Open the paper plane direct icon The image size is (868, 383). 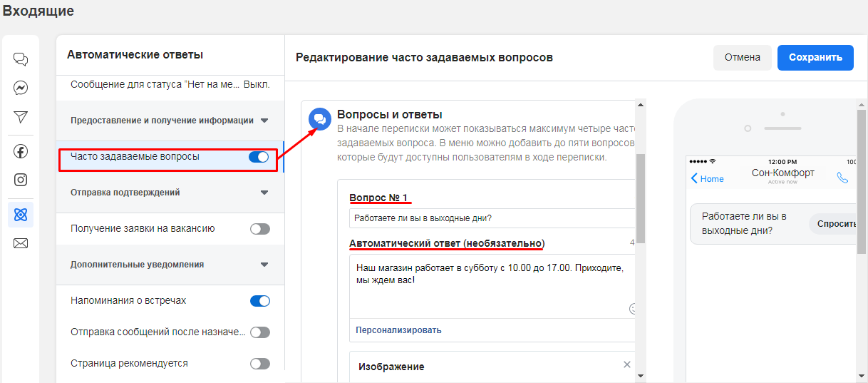click(21, 117)
